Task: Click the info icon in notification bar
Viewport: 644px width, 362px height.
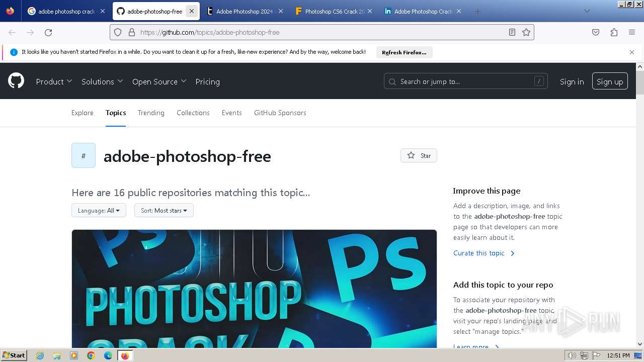Action: (14, 52)
